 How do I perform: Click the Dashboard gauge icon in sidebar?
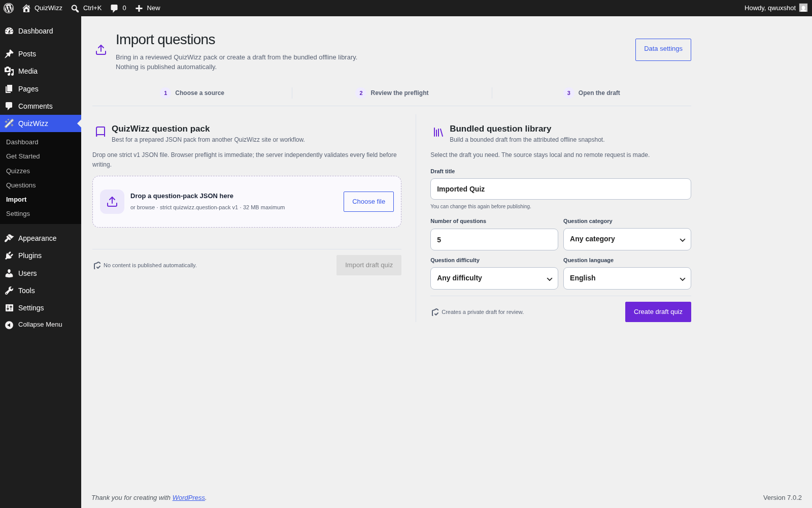(9, 31)
